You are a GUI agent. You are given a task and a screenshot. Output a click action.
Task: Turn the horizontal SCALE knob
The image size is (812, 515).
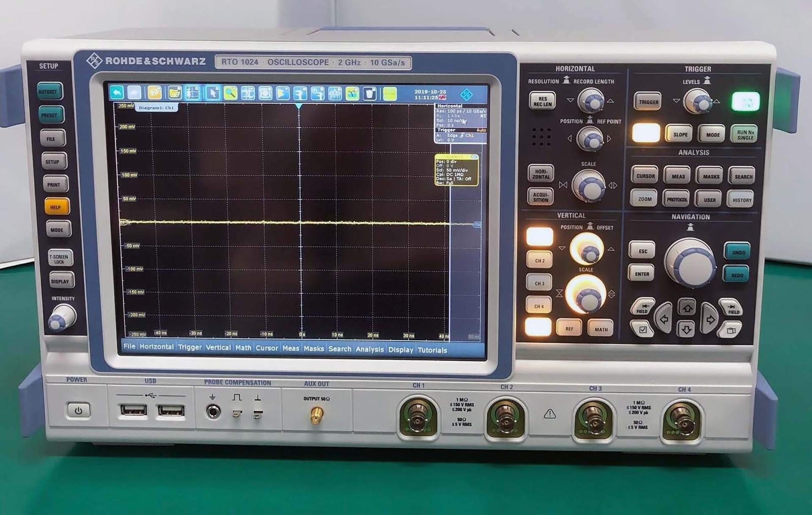coord(588,186)
